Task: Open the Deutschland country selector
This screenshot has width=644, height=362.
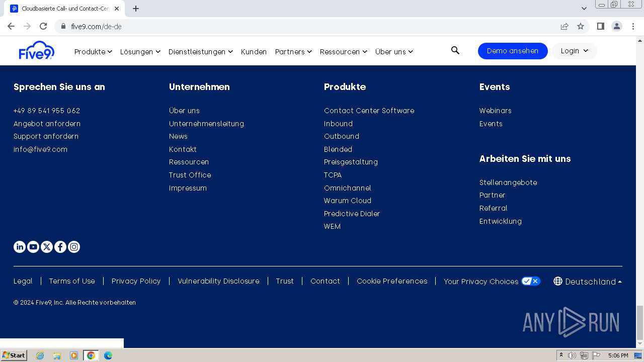Action: [x=588, y=282]
